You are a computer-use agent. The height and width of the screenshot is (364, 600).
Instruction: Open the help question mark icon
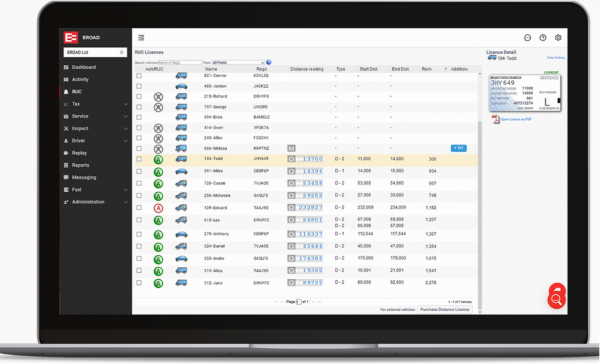point(543,38)
